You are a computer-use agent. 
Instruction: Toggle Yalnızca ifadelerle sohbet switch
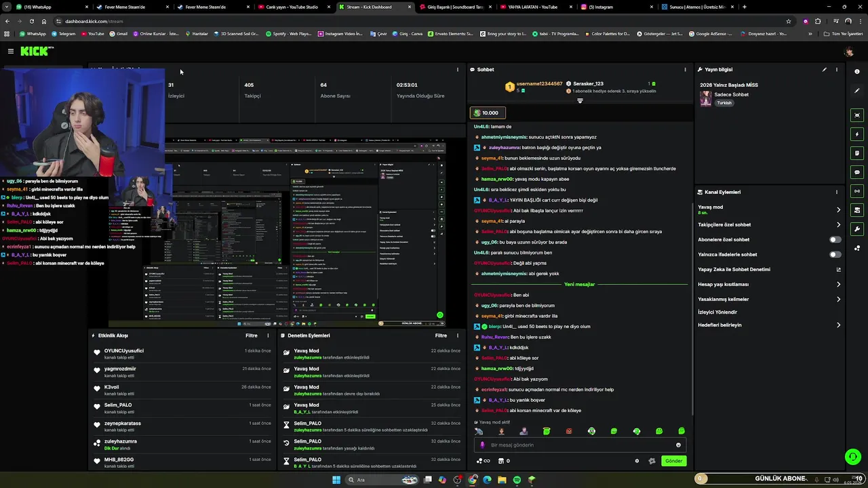(x=835, y=254)
